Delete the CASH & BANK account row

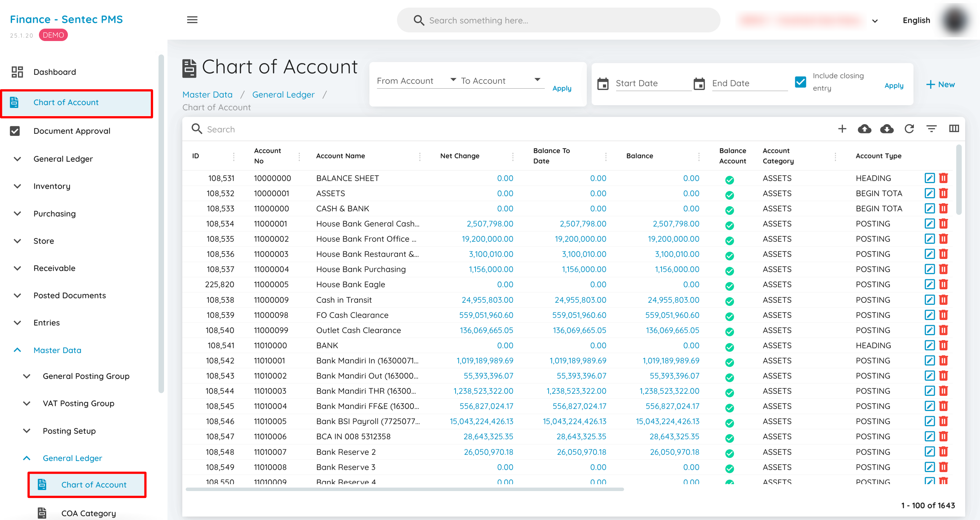pyautogui.click(x=943, y=208)
